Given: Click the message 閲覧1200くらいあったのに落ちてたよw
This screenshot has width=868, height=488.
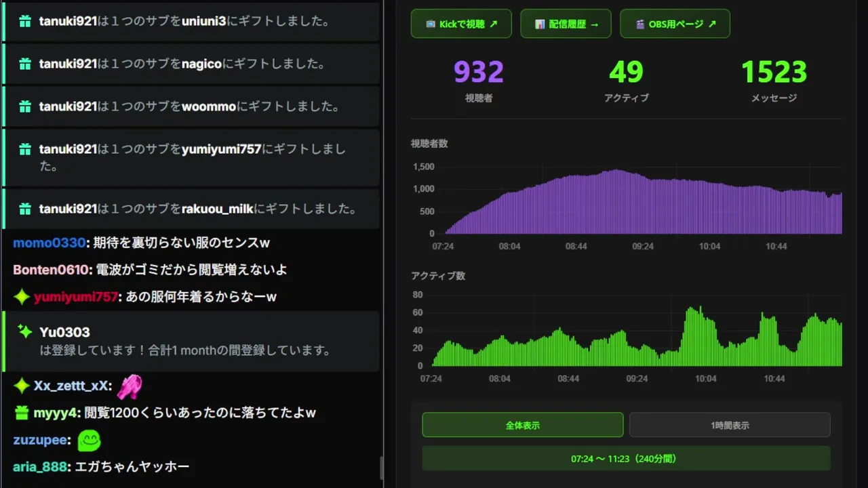Looking at the screenshot, I should click(x=201, y=413).
